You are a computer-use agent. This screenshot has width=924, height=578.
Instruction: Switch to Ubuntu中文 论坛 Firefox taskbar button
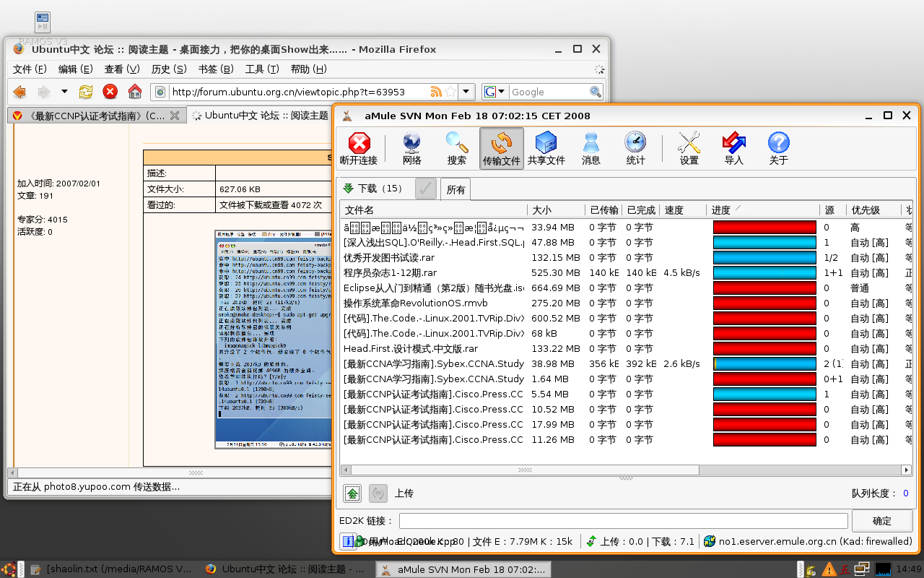click(285, 569)
